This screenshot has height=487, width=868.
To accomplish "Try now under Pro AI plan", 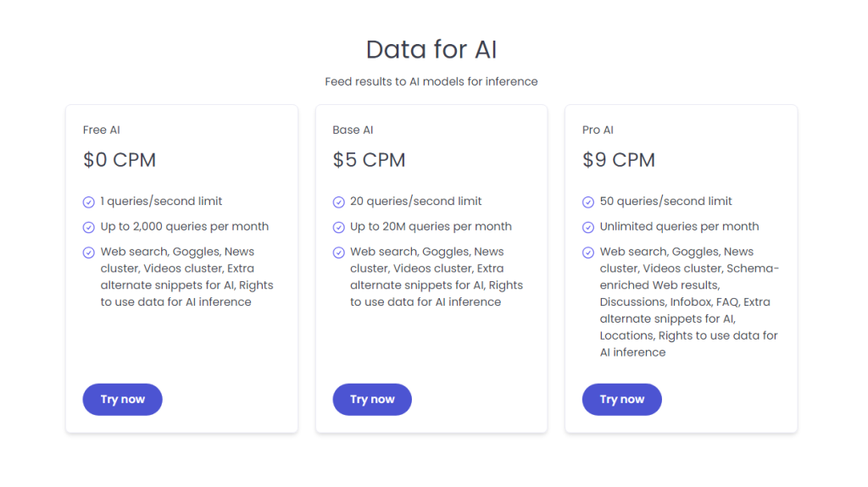I will [621, 400].
